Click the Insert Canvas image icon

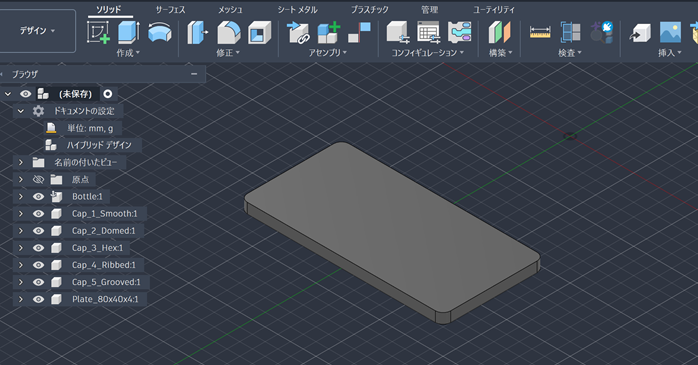pyautogui.click(x=670, y=32)
